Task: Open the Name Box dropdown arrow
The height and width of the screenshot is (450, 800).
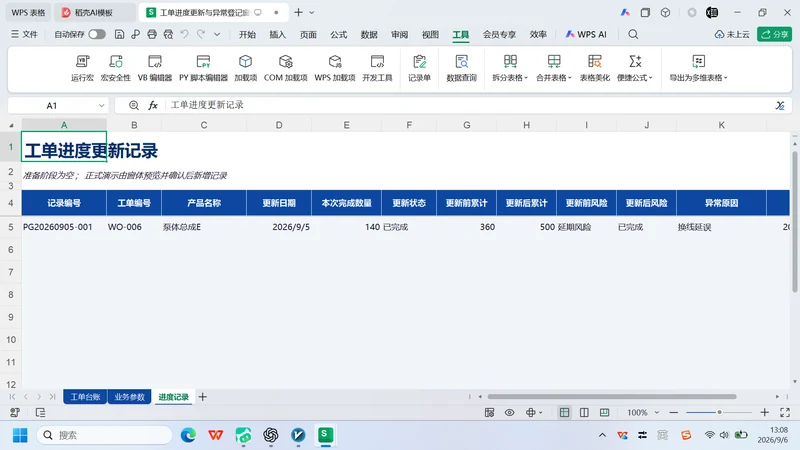Action: coord(101,106)
